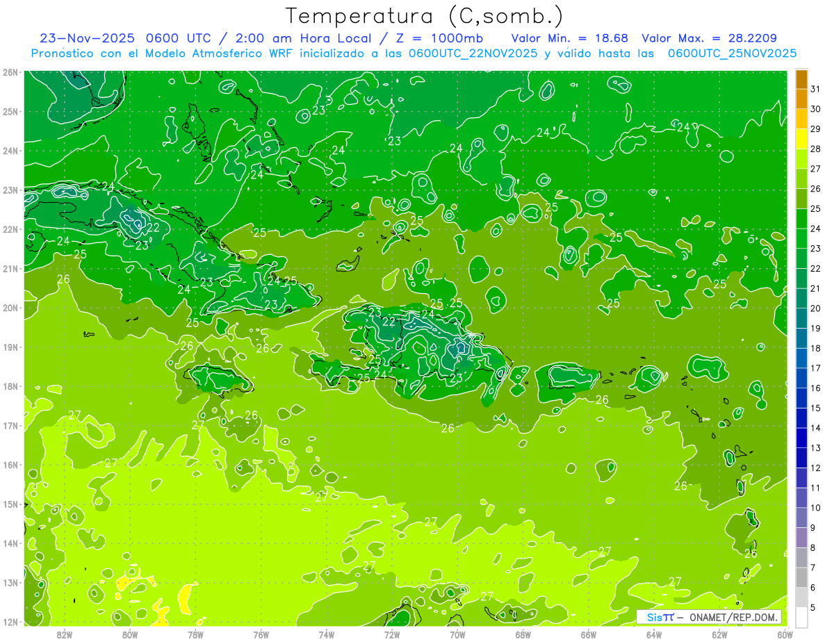This screenshot has height=644, width=834.
Task: Pick the blue swatch between legend 15 and 16
Action: (802, 398)
